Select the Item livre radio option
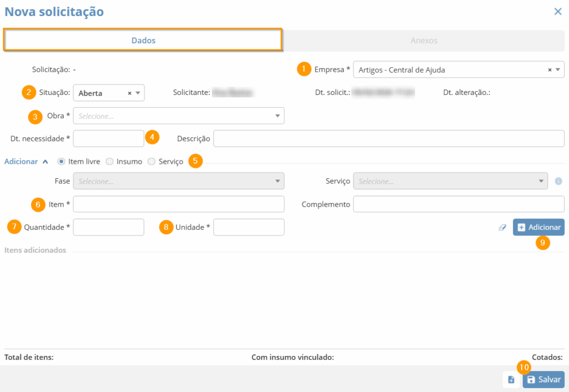The height and width of the screenshot is (392, 569). [61, 162]
